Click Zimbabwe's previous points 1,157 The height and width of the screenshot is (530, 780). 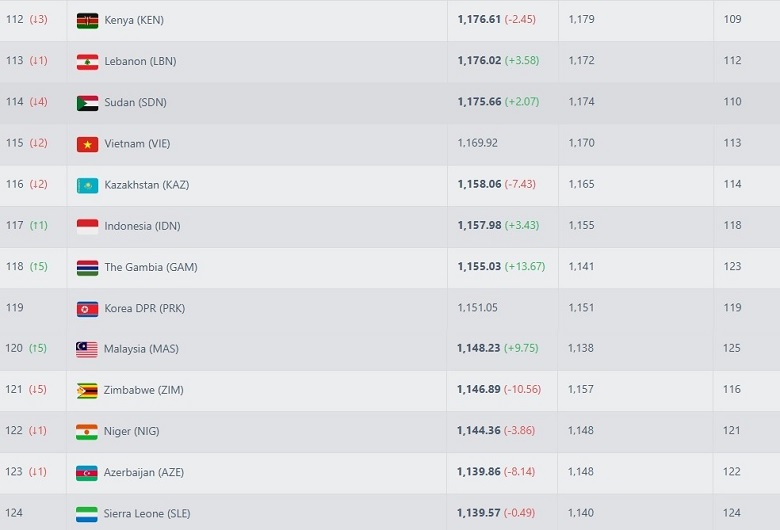point(580,390)
